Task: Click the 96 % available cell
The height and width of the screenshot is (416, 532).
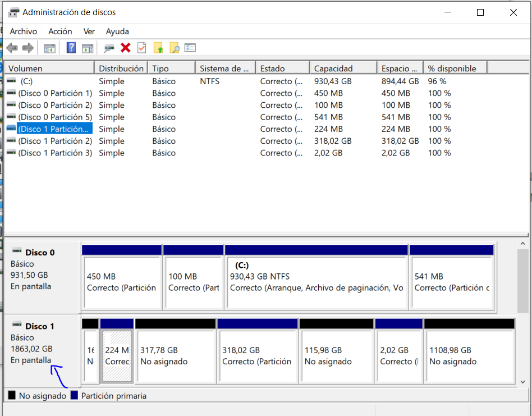Action: click(x=437, y=81)
